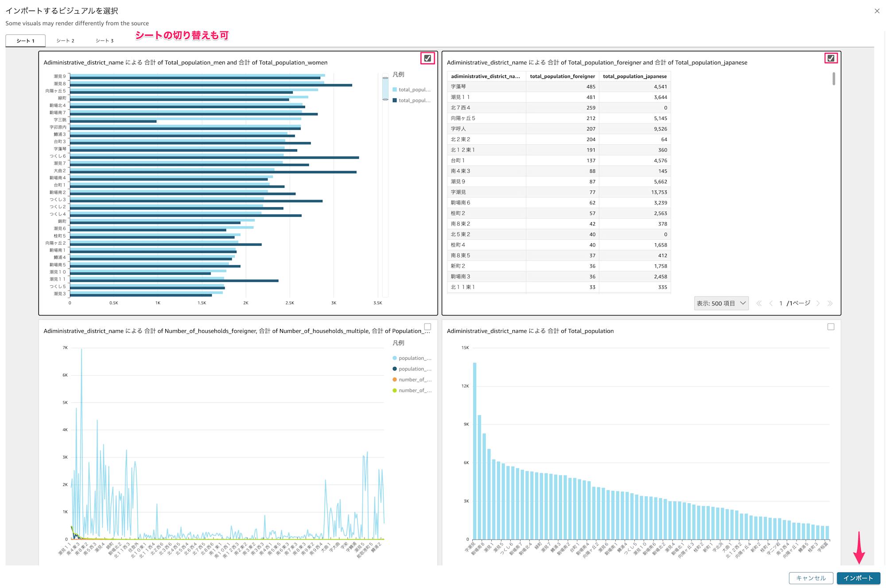Go to last page of table

click(830, 303)
